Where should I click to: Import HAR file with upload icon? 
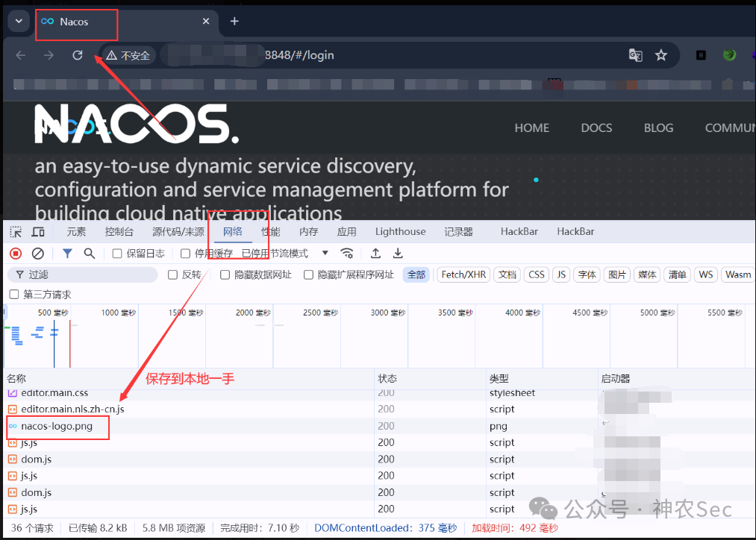click(375, 254)
